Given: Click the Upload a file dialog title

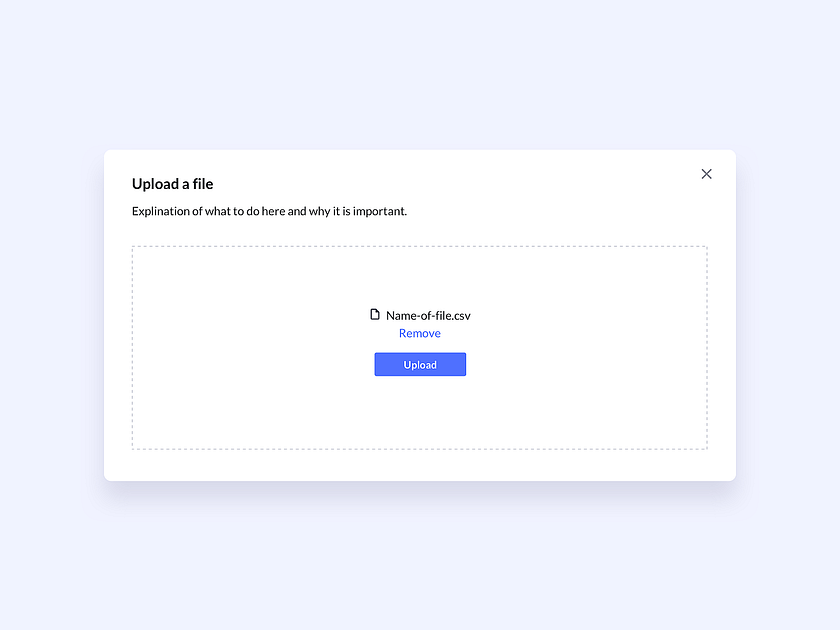Looking at the screenshot, I should click(x=172, y=184).
